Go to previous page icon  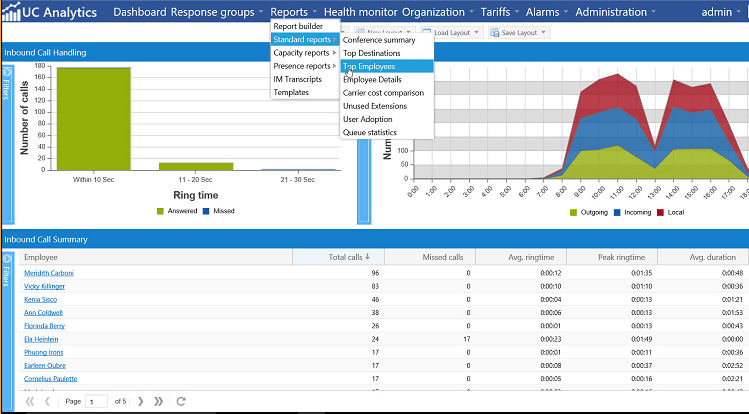[47, 401]
